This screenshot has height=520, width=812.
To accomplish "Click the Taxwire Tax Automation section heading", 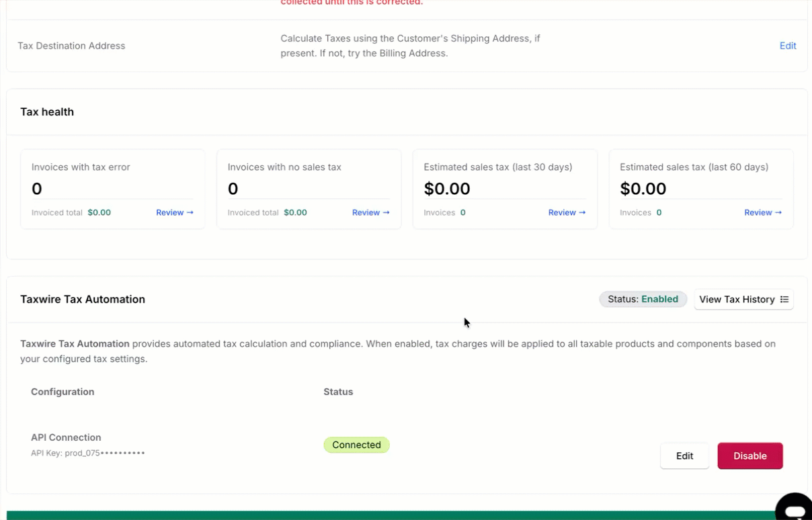I will point(83,299).
